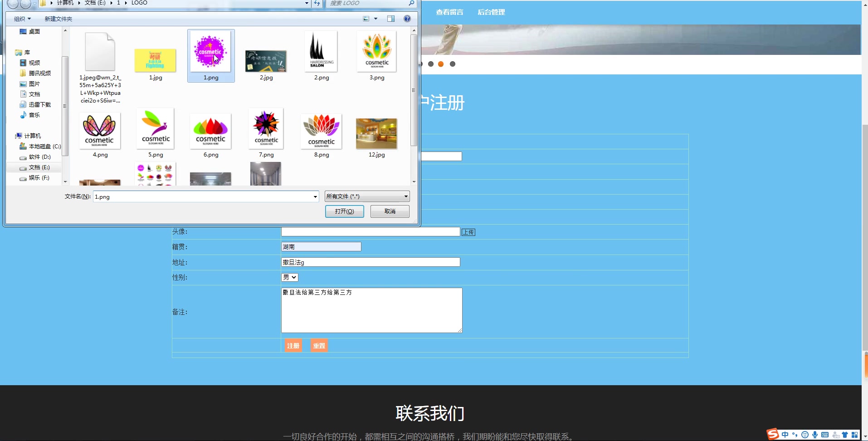Open Sogou soft keyboard

pos(825,435)
